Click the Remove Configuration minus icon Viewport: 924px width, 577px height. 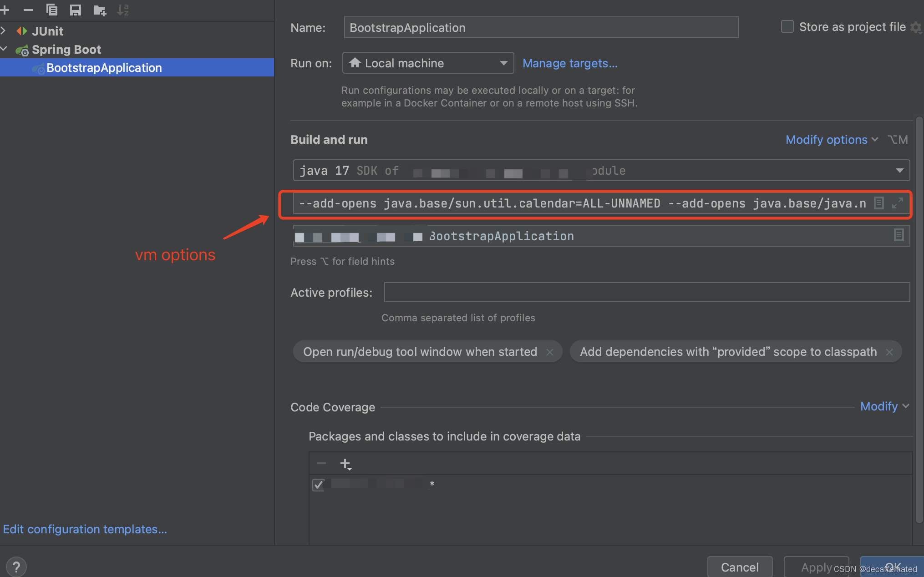[28, 10]
